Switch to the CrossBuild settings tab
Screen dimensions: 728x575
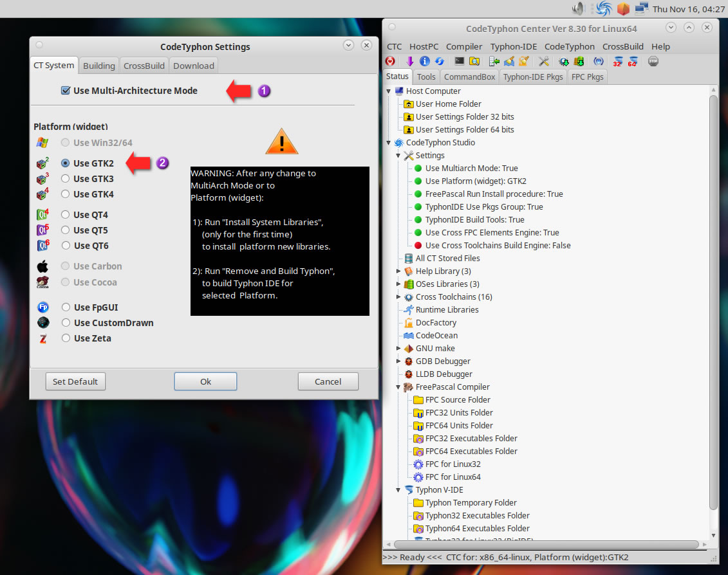pyautogui.click(x=144, y=66)
